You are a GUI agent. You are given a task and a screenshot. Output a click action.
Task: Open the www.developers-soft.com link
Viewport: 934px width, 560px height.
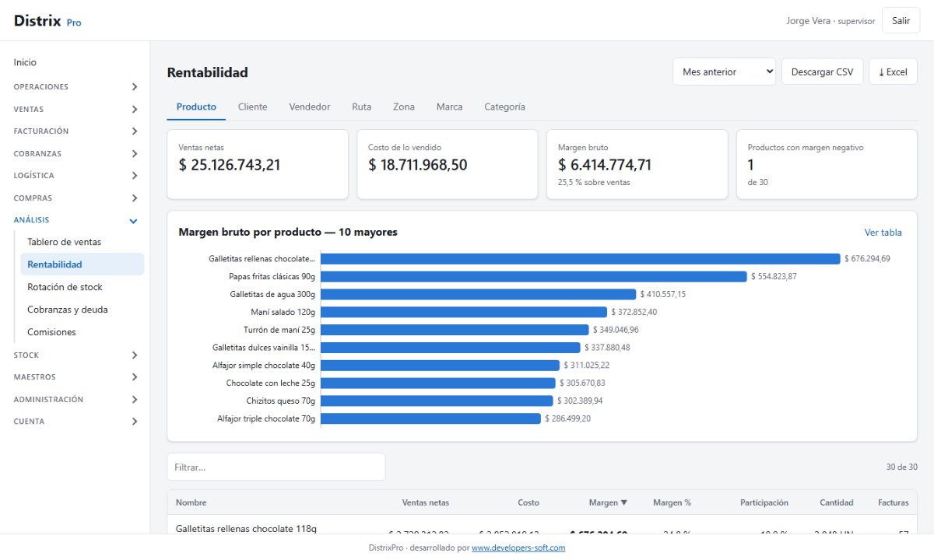[518, 548]
